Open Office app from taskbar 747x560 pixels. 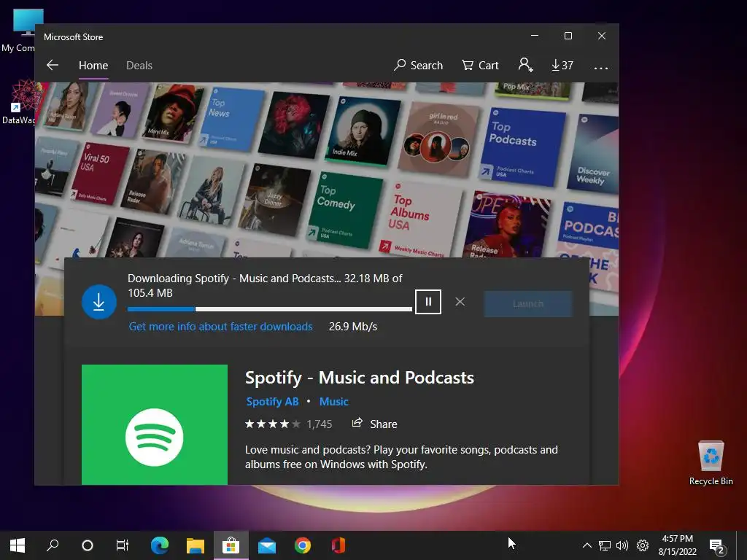338,545
